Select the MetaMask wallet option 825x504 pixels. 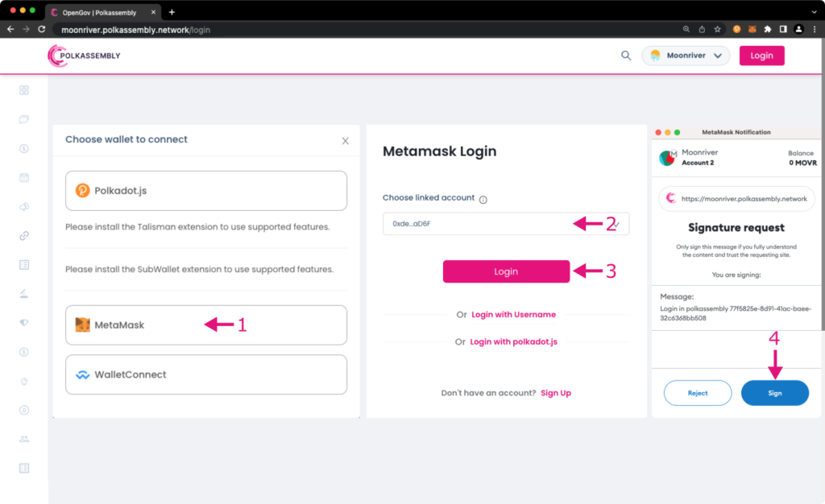(x=206, y=325)
